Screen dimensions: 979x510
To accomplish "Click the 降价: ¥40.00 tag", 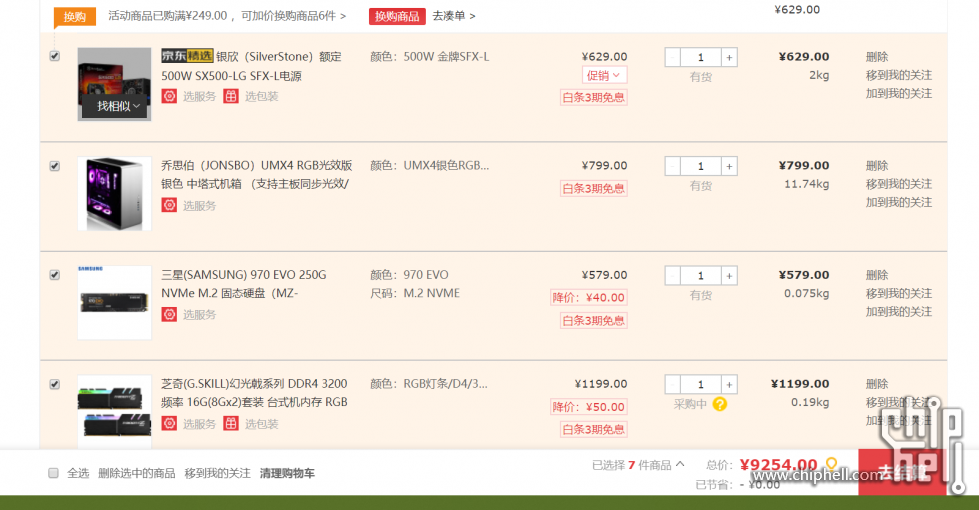I will (x=588, y=298).
